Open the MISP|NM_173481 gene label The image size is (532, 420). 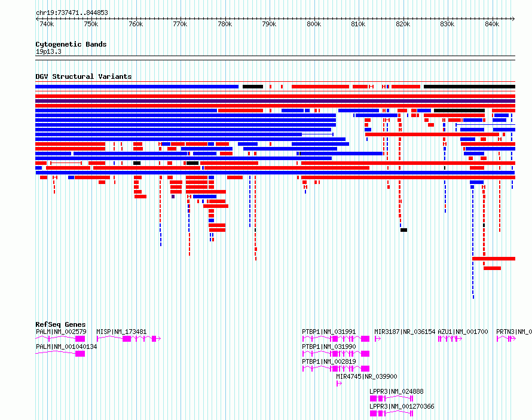point(121,332)
